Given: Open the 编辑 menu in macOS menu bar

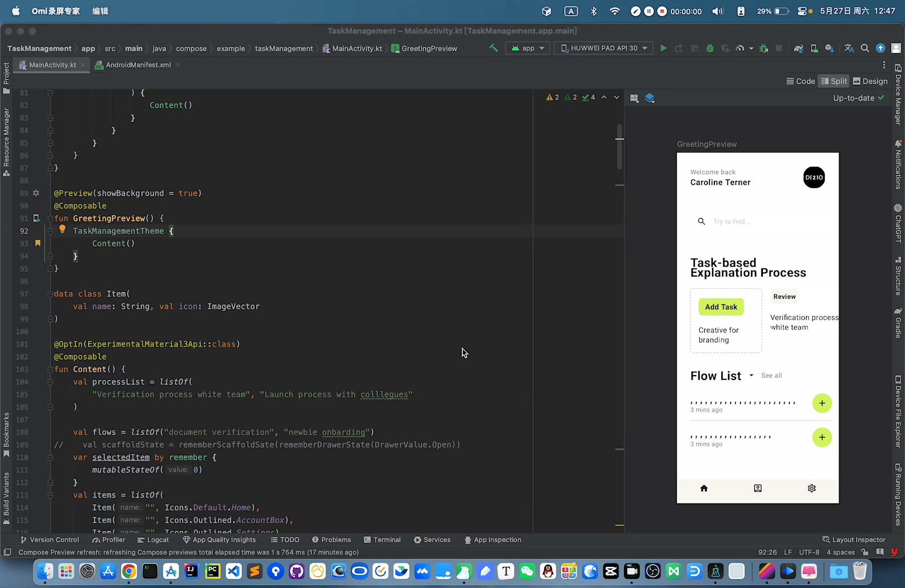Looking at the screenshot, I should coord(100,11).
